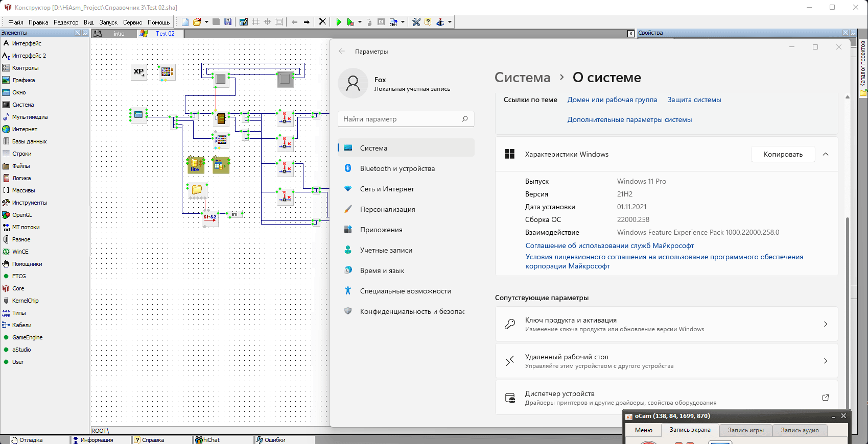This screenshot has height=444, width=868.
Task: Open Дополнительные параметры системы link
Action: (629, 119)
